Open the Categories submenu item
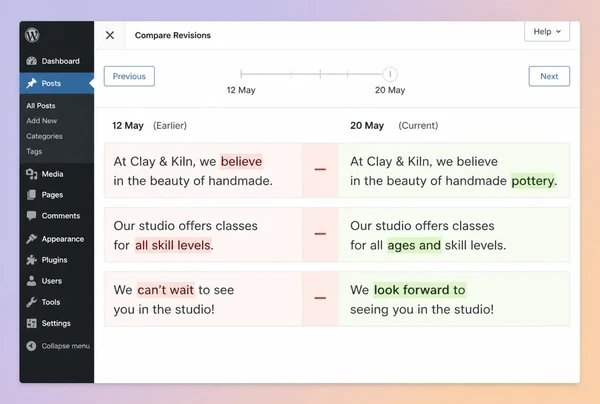600x404 pixels. [44, 136]
